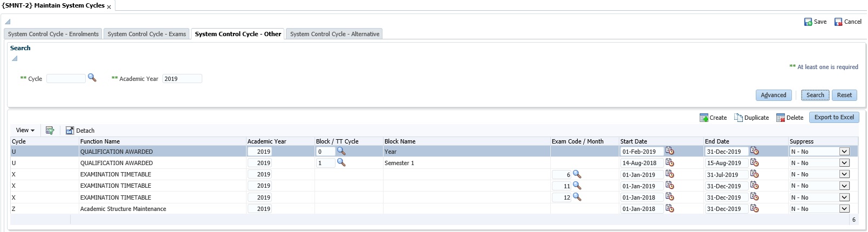The image size is (868, 232).
Task: Click the Create record icon
Action: point(704,118)
